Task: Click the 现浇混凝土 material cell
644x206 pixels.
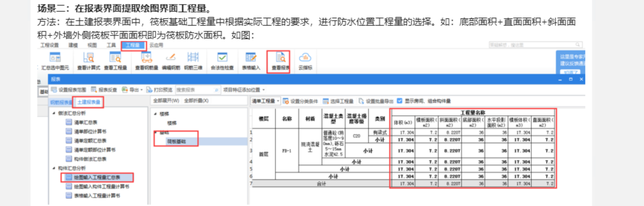Action: pyautogui.click(x=309, y=147)
